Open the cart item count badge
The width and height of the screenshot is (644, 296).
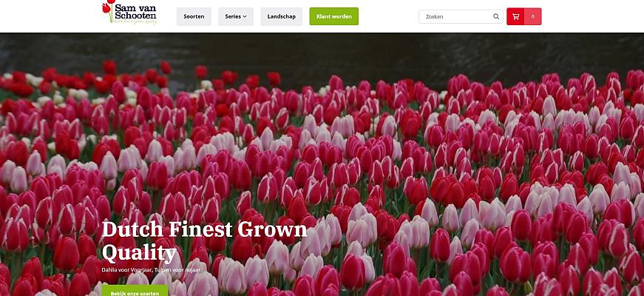[x=532, y=16]
